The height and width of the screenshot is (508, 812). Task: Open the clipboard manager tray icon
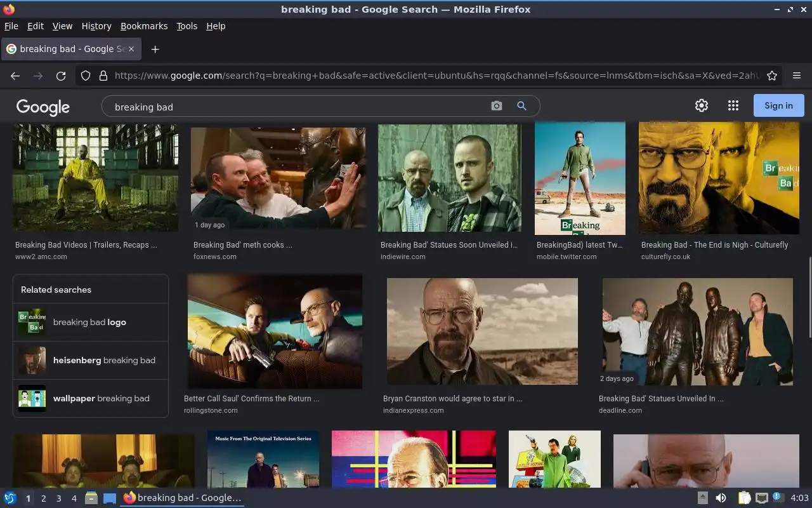[744, 498]
